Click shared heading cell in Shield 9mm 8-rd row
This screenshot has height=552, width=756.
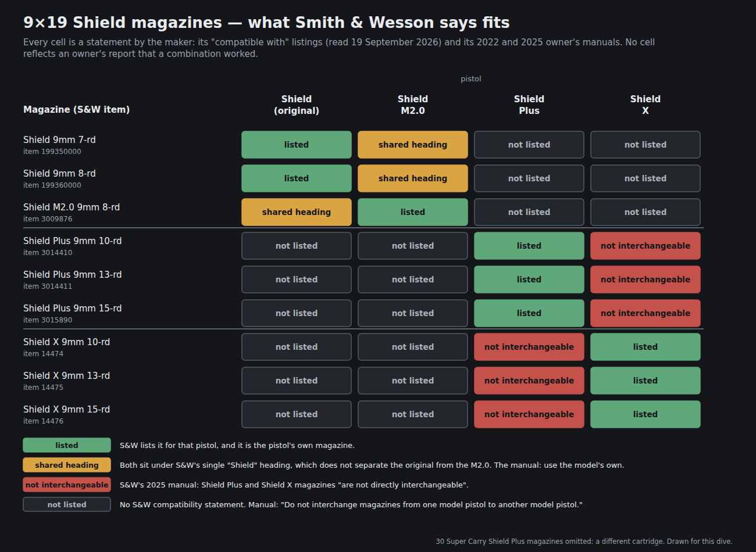click(x=413, y=178)
